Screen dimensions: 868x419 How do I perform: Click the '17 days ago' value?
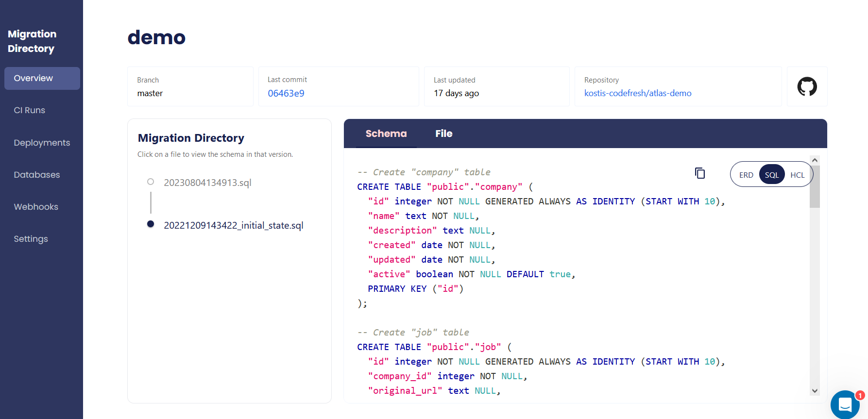pos(456,93)
